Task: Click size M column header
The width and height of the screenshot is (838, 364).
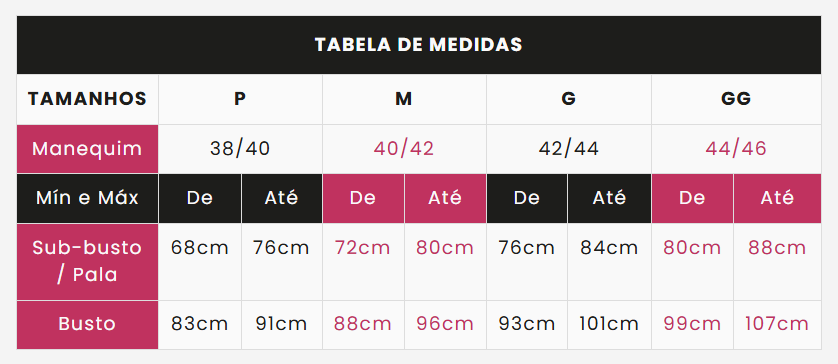Action: (x=404, y=99)
